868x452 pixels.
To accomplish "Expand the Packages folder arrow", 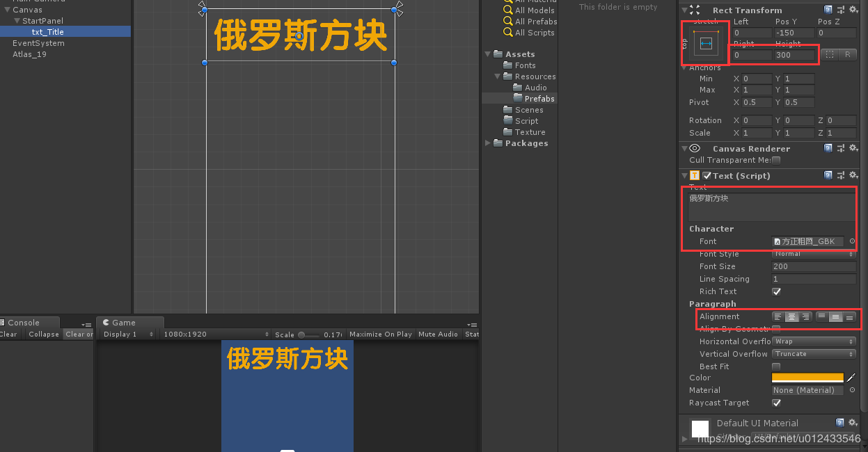I will coord(488,143).
